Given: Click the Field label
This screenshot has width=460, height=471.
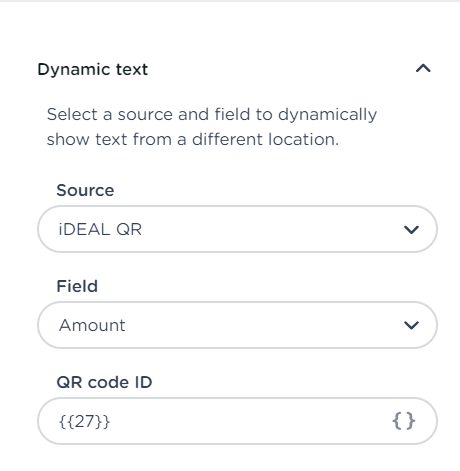Looking at the screenshot, I should (x=77, y=286).
